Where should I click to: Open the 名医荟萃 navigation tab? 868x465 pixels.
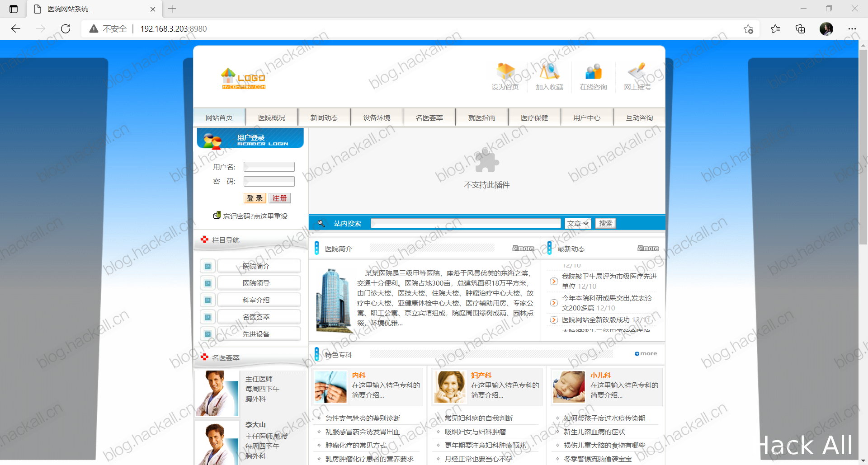(x=429, y=117)
